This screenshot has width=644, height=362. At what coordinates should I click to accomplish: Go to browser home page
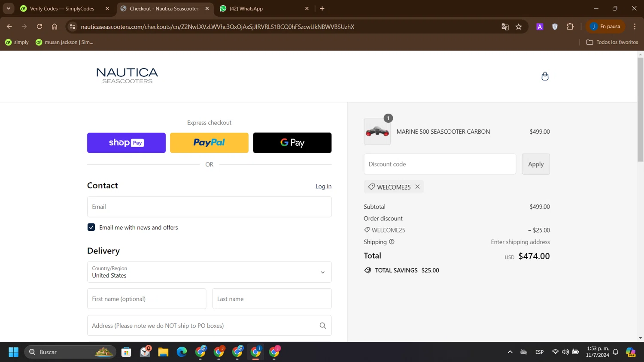pyautogui.click(x=55, y=27)
